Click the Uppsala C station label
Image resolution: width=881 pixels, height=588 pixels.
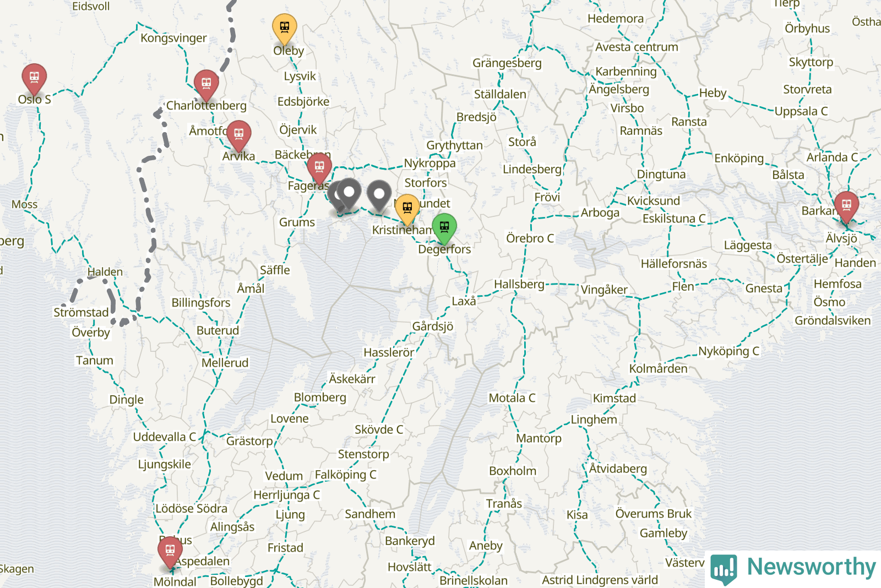pyautogui.click(x=801, y=111)
